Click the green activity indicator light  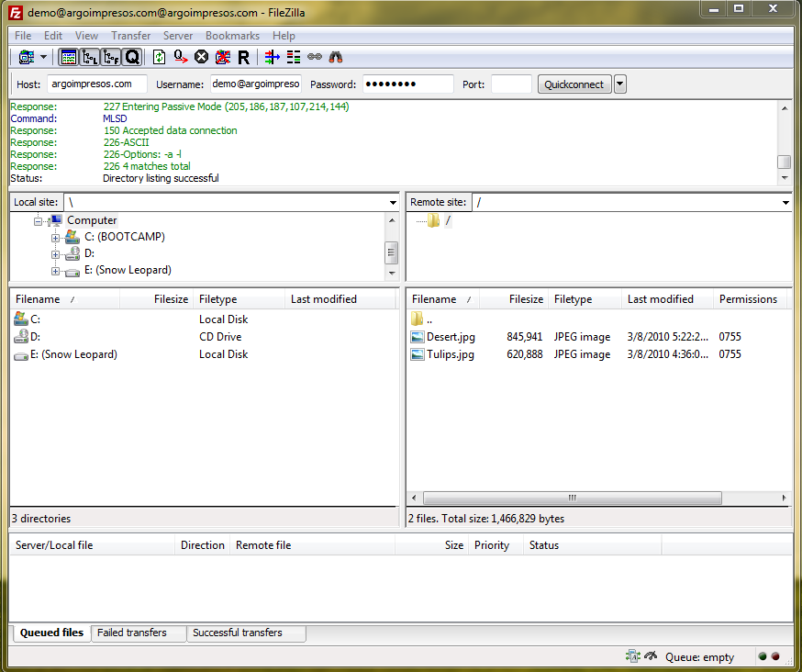click(763, 656)
